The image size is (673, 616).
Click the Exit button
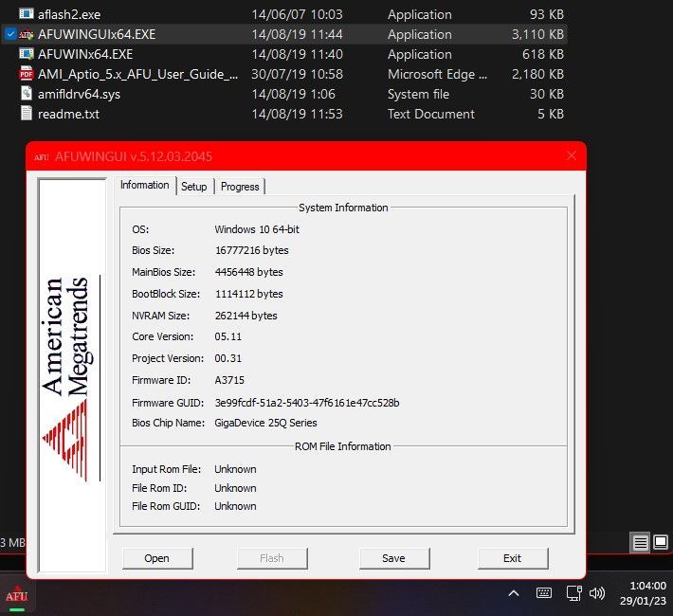513,558
